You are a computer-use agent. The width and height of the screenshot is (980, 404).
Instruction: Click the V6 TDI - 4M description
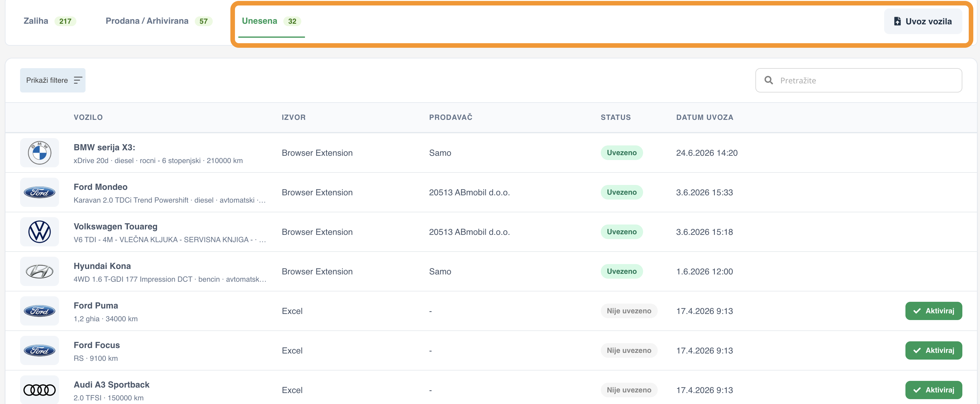[170, 240]
